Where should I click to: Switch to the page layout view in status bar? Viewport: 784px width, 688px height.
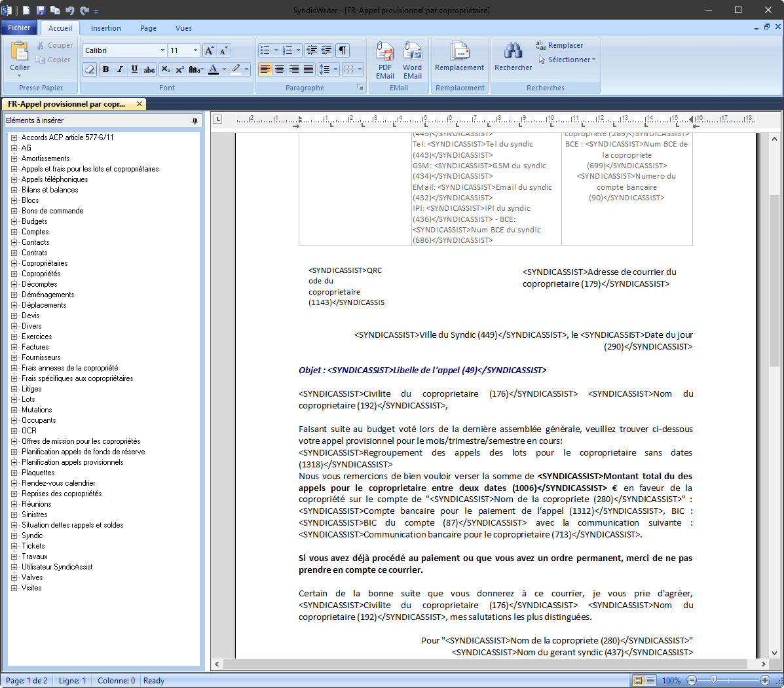[x=638, y=681]
